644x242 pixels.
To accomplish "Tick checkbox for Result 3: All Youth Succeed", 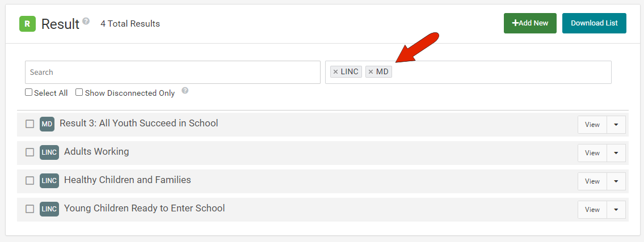I will pyautogui.click(x=30, y=124).
